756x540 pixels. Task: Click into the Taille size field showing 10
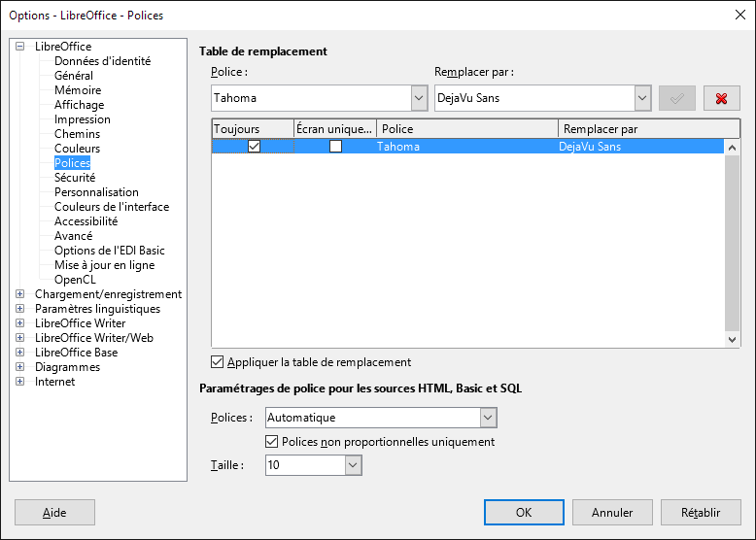pyautogui.click(x=305, y=465)
